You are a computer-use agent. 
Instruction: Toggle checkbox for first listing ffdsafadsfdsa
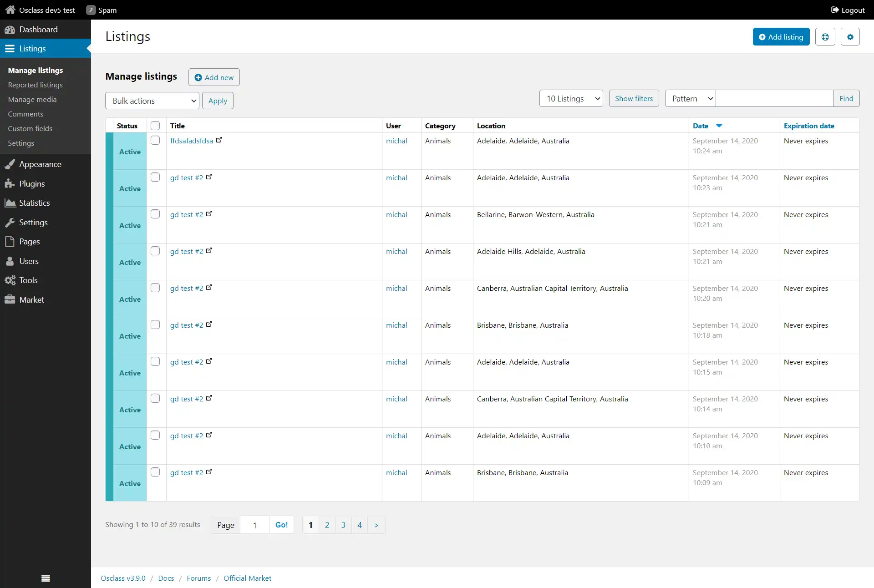[x=156, y=140]
